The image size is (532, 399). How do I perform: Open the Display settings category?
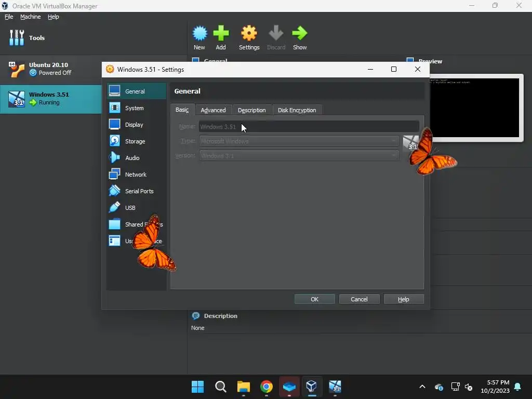click(x=137, y=125)
